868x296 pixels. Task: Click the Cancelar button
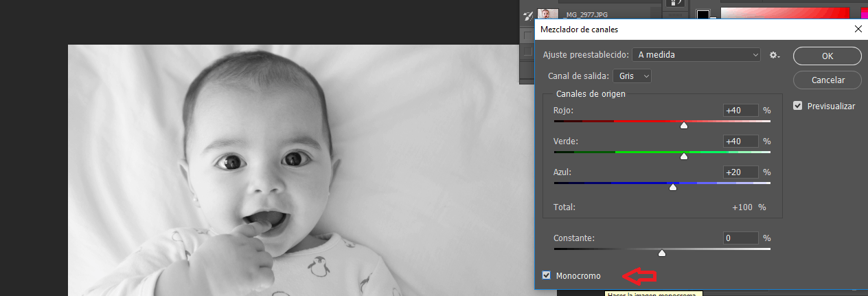(x=827, y=80)
